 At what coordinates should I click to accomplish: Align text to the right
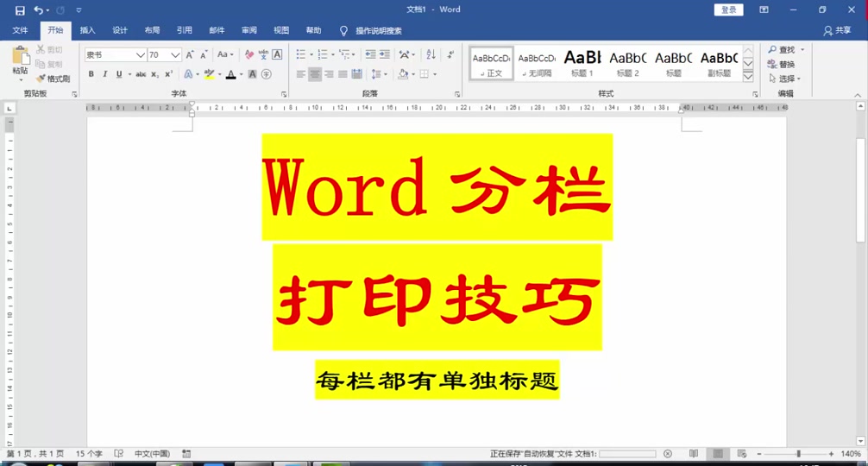(x=329, y=74)
